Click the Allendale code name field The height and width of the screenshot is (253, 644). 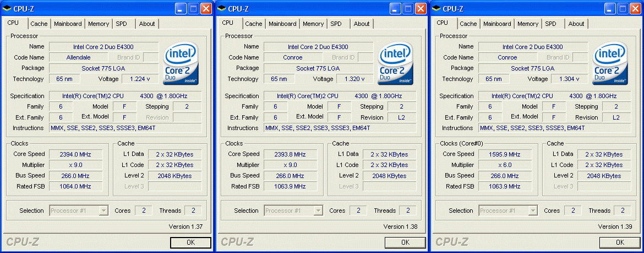tap(79, 57)
